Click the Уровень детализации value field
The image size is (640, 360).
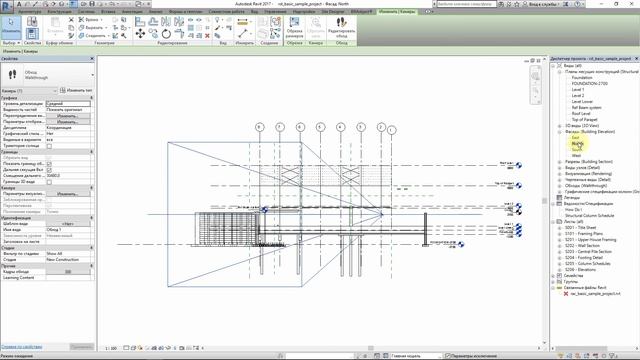click(68, 104)
